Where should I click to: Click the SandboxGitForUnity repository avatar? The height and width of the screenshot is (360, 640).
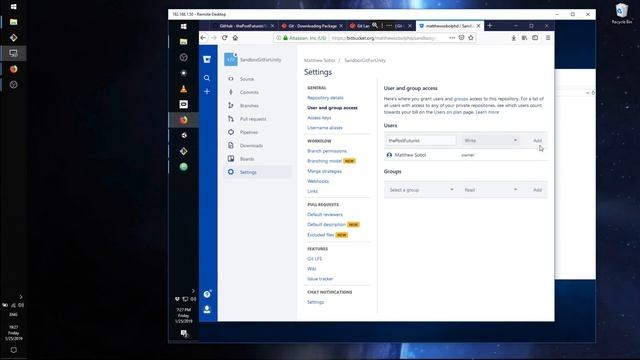coord(231,60)
